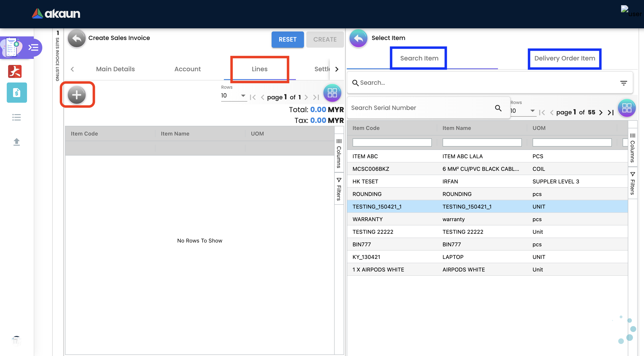Click back arrow beside Select Item

click(358, 38)
